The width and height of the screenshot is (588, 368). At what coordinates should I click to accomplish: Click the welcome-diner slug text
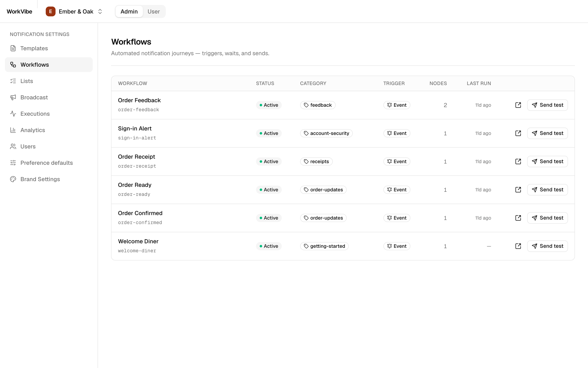pyautogui.click(x=137, y=251)
